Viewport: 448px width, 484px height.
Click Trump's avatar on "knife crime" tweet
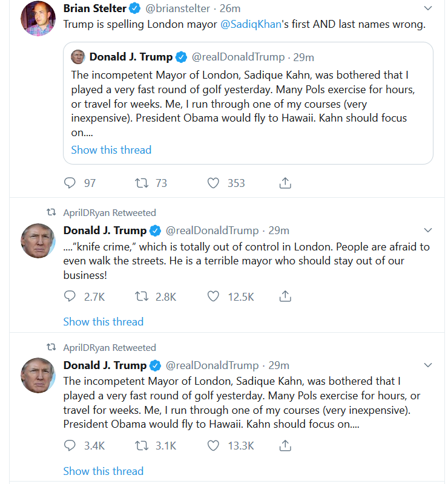[38, 240]
